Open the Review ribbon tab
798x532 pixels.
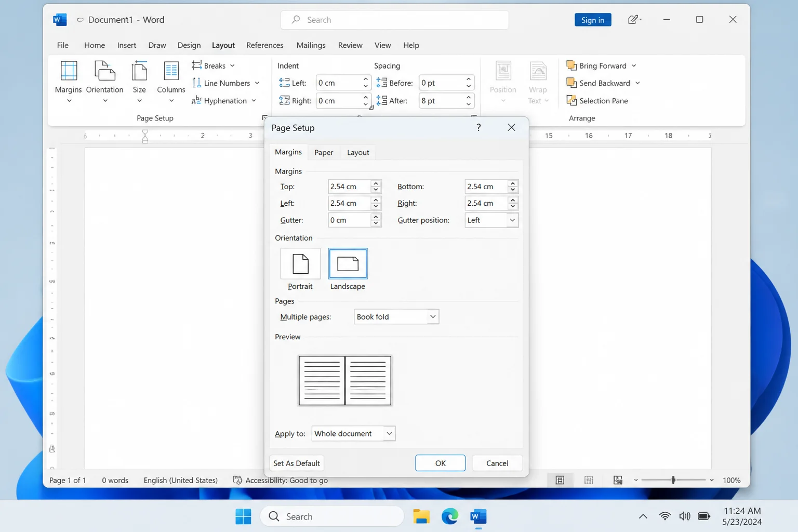coord(350,45)
